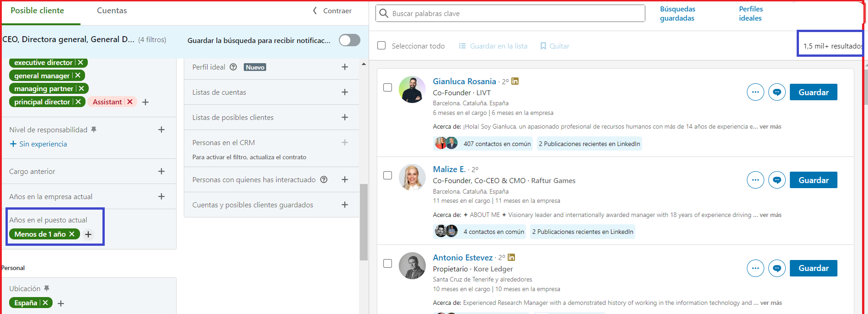868x314 pixels.
Task: Send message to Malize E.
Action: click(777, 180)
